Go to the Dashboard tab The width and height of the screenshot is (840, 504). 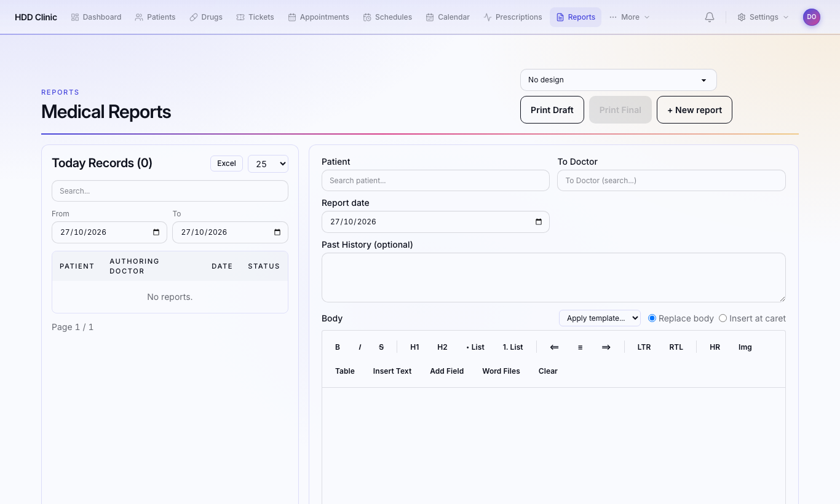96,17
